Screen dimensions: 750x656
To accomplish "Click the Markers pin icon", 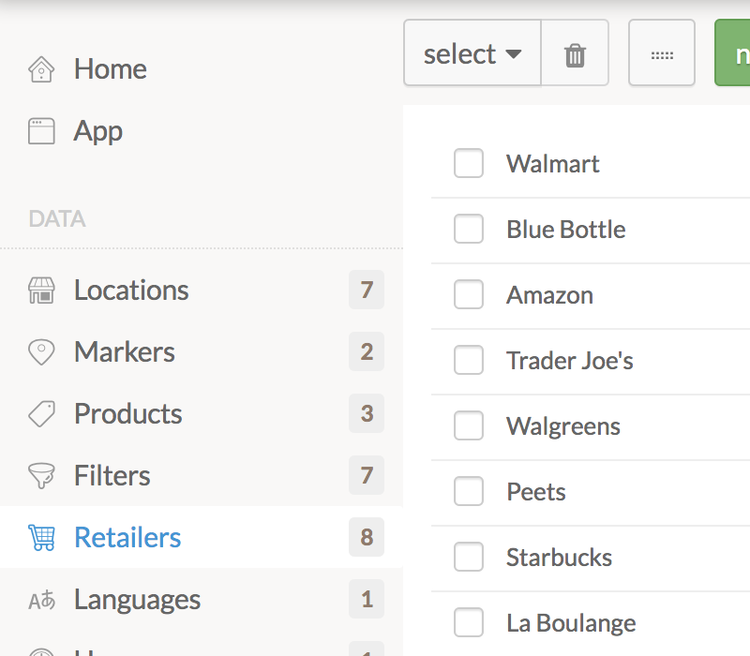I will 41,352.
